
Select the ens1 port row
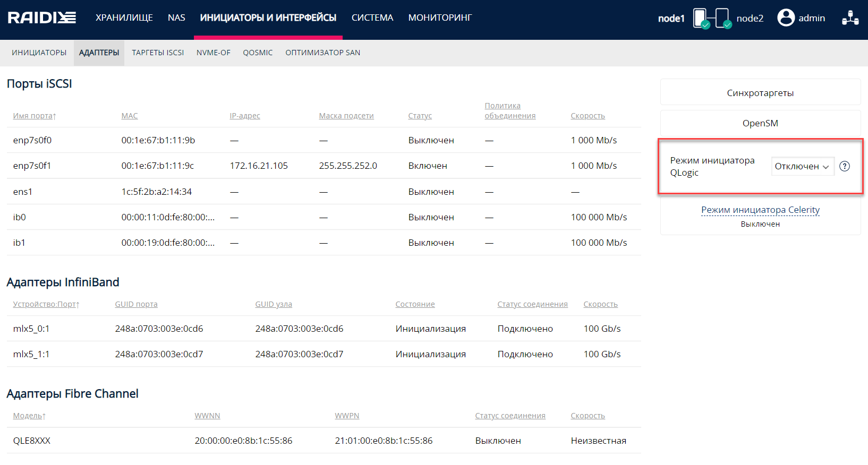coord(324,192)
